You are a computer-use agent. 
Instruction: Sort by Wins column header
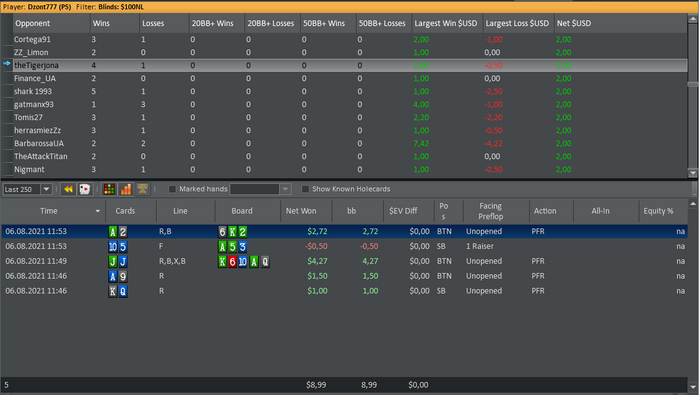(x=115, y=23)
